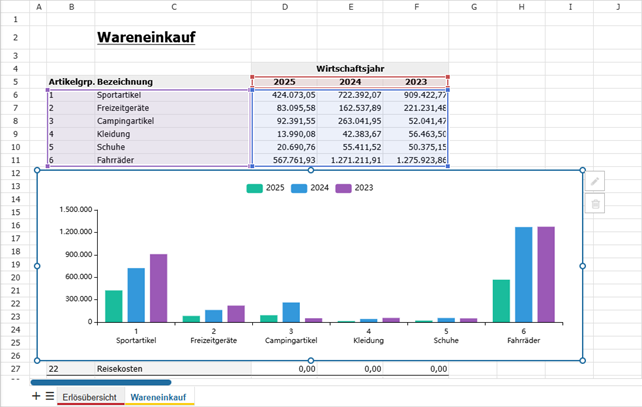Click the purple 2023 Fahrräder bar
642x407 pixels.
point(546,274)
